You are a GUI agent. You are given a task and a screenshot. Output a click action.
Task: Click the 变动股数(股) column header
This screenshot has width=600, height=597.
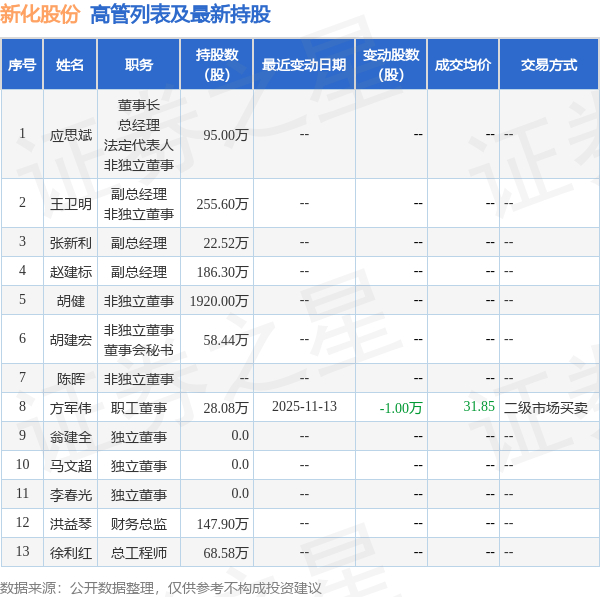pos(391,64)
